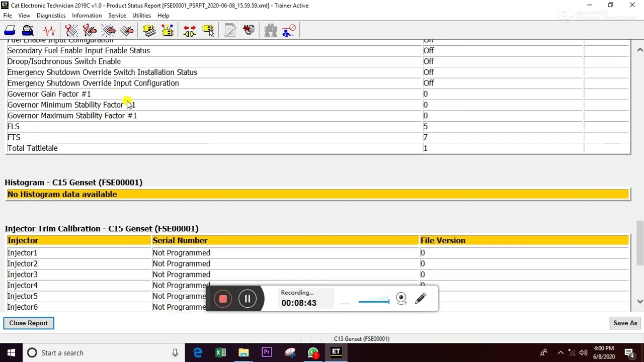Stop the screen recording

tap(223, 299)
